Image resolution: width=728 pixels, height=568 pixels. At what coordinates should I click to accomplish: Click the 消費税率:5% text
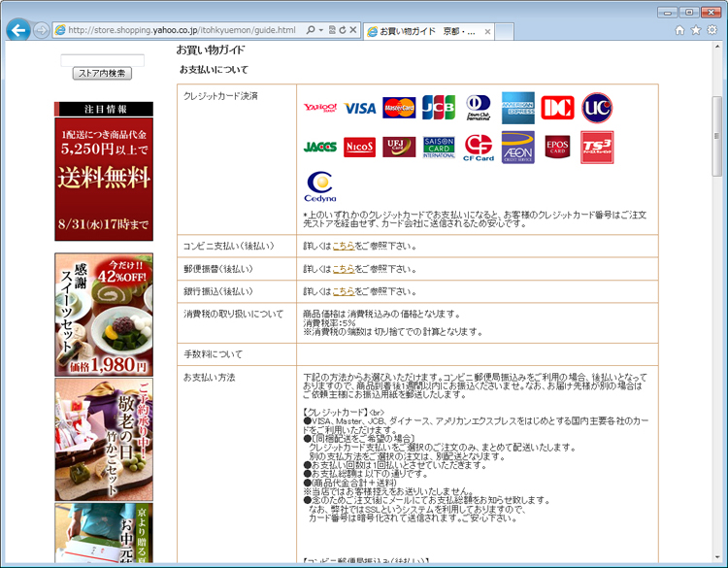point(329,322)
